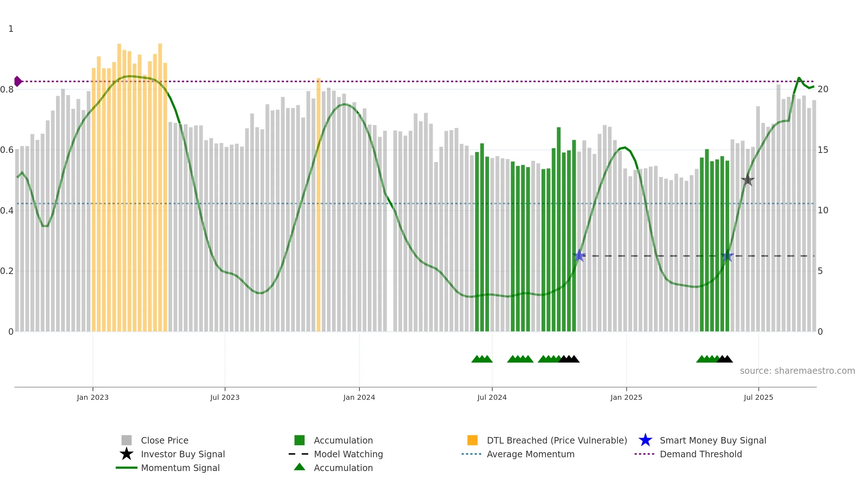Click the green Accumulation square legend swatch
Image resolution: width=868 pixels, height=488 pixels.
(x=299, y=440)
